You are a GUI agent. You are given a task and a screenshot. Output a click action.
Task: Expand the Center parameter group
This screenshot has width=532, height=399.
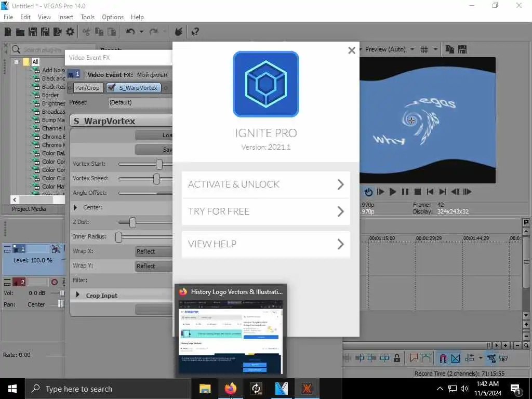(75, 207)
